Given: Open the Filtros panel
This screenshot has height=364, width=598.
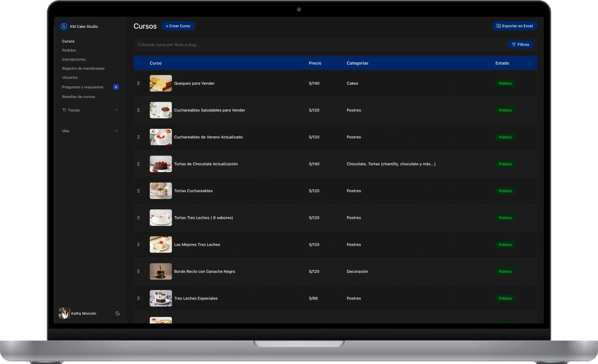Looking at the screenshot, I should pos(521,44).
